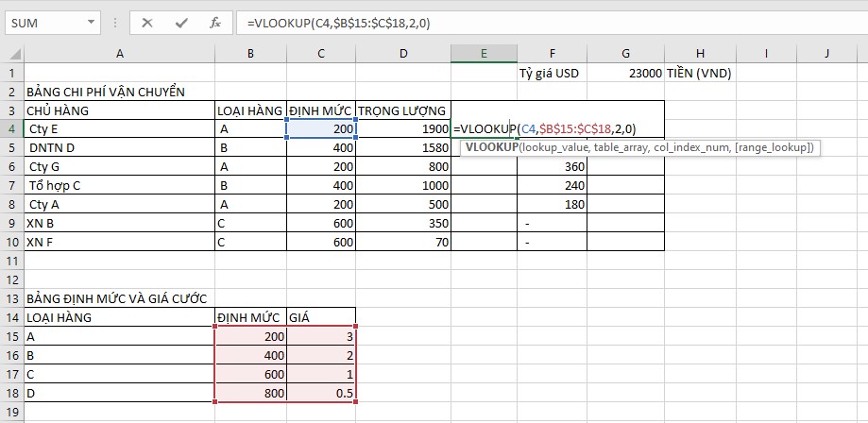Select the 'Tổ hợp C' cell
Screen dimensions: 868x423
click(120, 185)
